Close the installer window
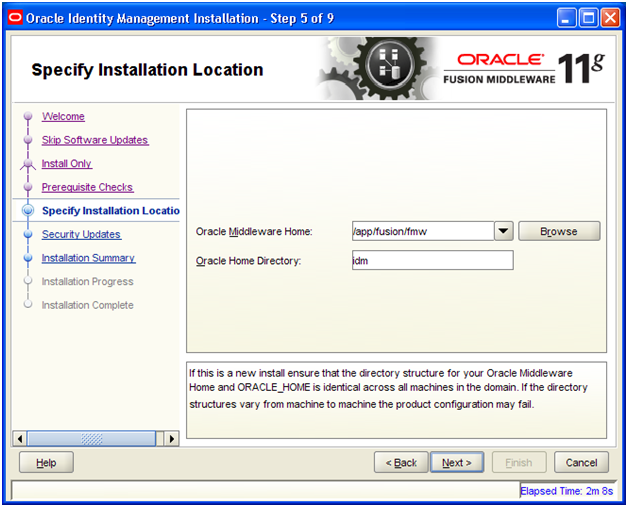Viewport: 628px width, 507px height. pyautogui.click(x=611, y=18)
